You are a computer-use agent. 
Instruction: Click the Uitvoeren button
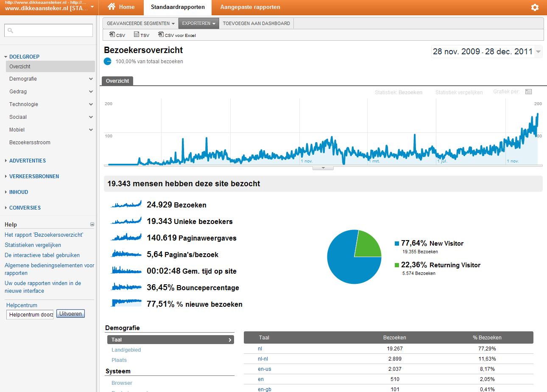[x=70, y=314]
